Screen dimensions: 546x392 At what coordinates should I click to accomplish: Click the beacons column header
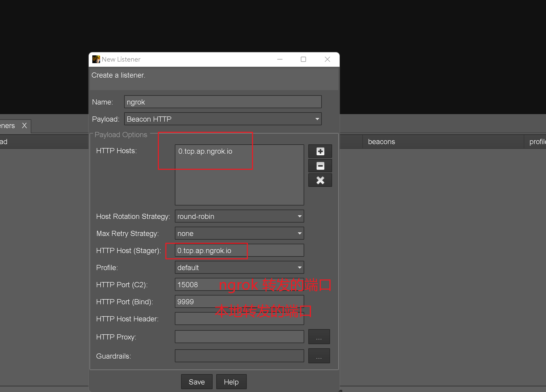(381, 142)
